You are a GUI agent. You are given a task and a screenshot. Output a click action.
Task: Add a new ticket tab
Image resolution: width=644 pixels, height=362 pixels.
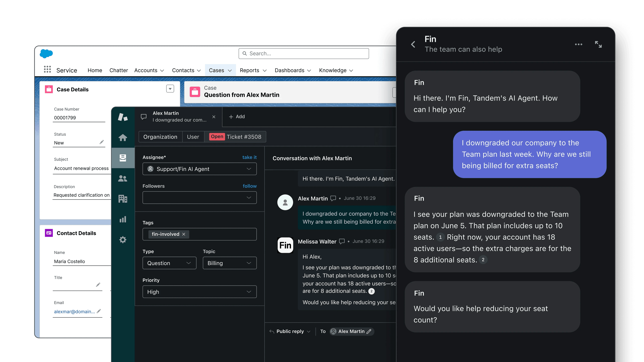click(237, 117)
